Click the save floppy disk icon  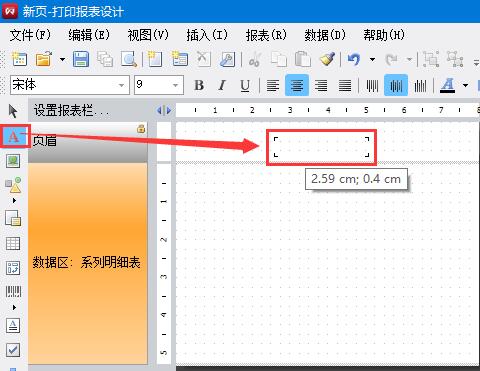[x=81, y=60]
